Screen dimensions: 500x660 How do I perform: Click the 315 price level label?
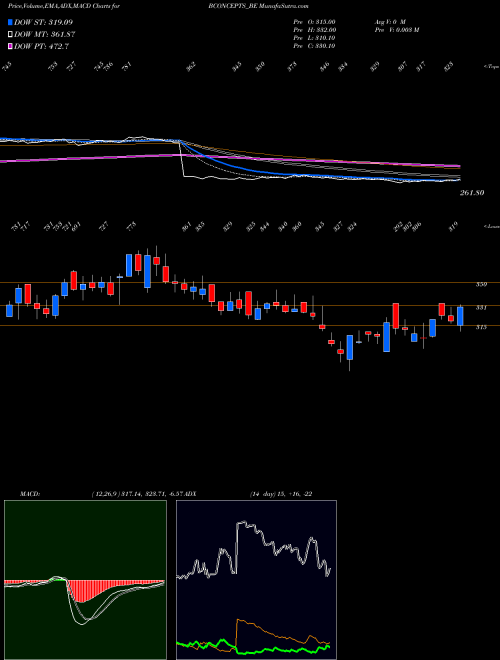pos(481,327)
